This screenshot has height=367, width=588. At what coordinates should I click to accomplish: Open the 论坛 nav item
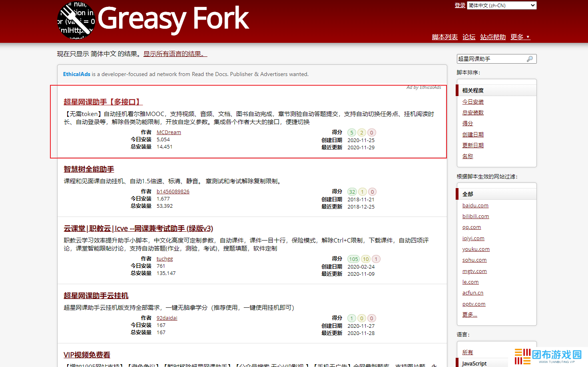[x=469, y=37]
